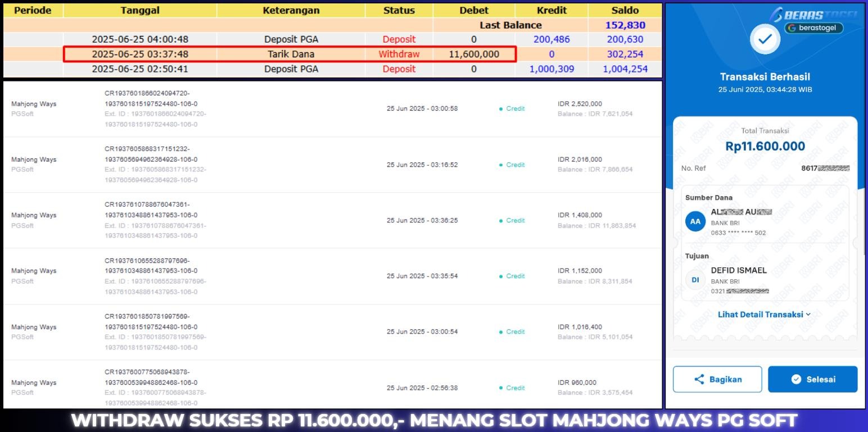Click the total Rp11.600.000 on the receipt
Image resolution: width=868 pixels, height=432 pixels.
765,146
